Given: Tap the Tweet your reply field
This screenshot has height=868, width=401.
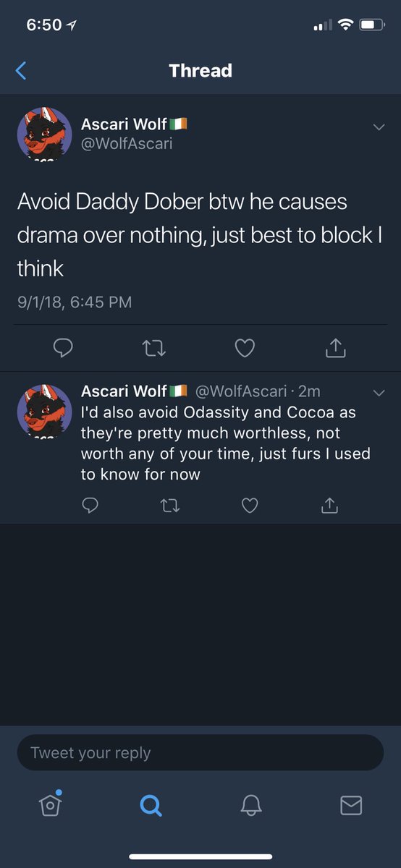Looking at the screenshot, I should [x=200, y=753].
